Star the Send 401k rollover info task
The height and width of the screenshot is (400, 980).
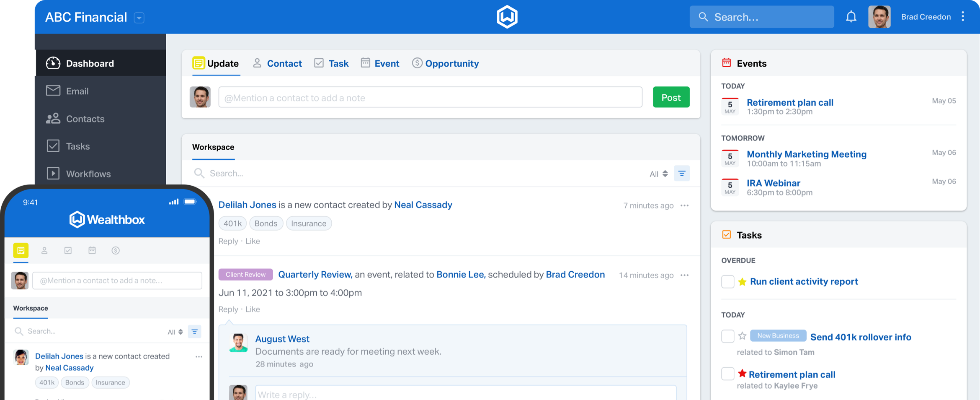pos(742,336)
